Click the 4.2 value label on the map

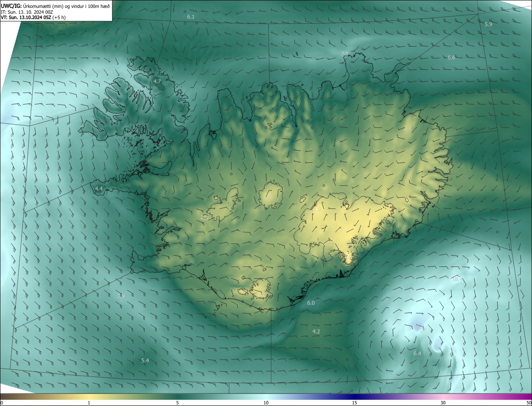coord(316,332)
